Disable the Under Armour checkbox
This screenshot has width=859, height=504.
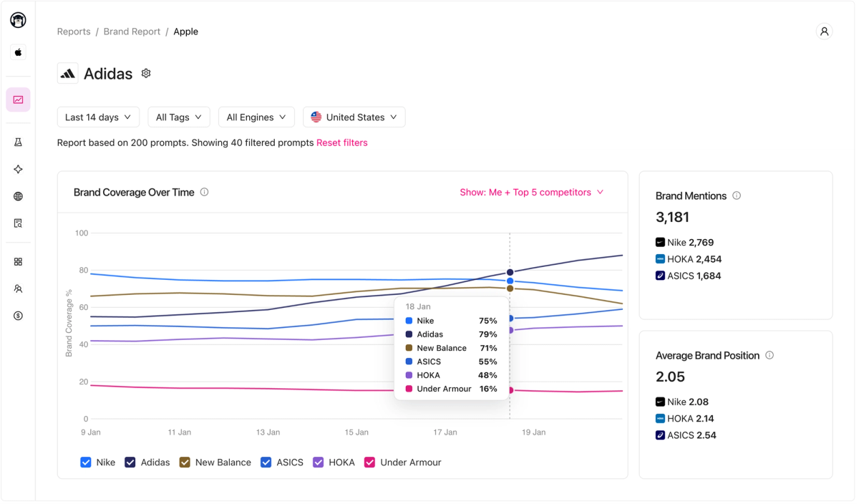click(x=369, y=462)
